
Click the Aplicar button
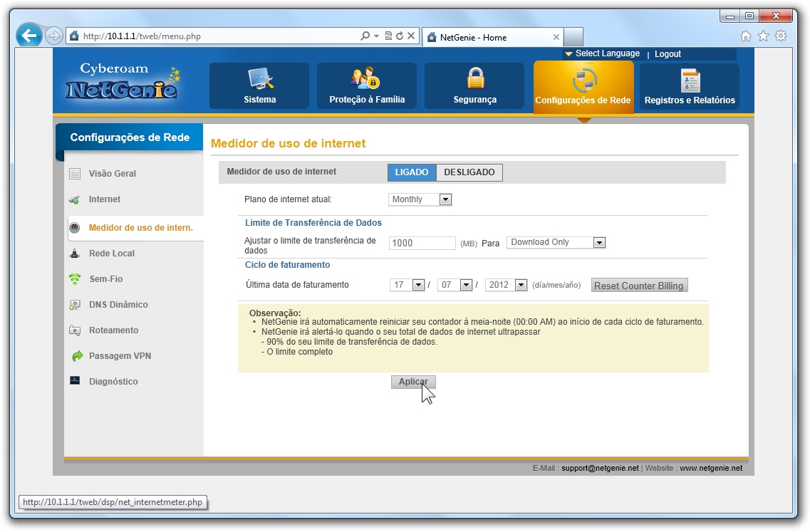coord(412,382)
